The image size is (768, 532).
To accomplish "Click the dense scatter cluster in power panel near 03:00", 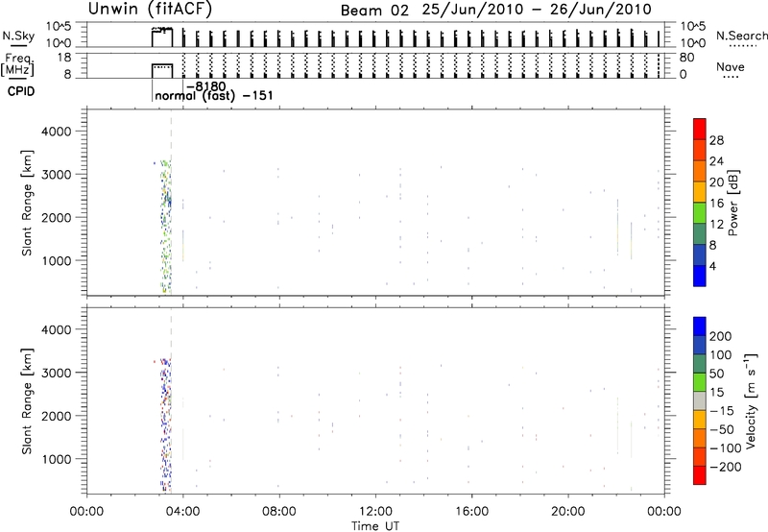I will pyautogui.click(x=166, y=226).
